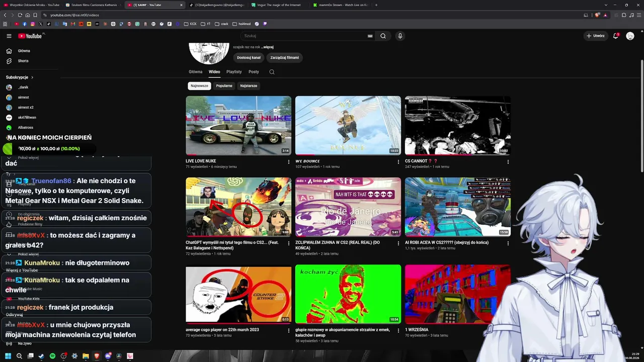
Task: Open Shorts in the sidebar
Action: coord(29,61)
